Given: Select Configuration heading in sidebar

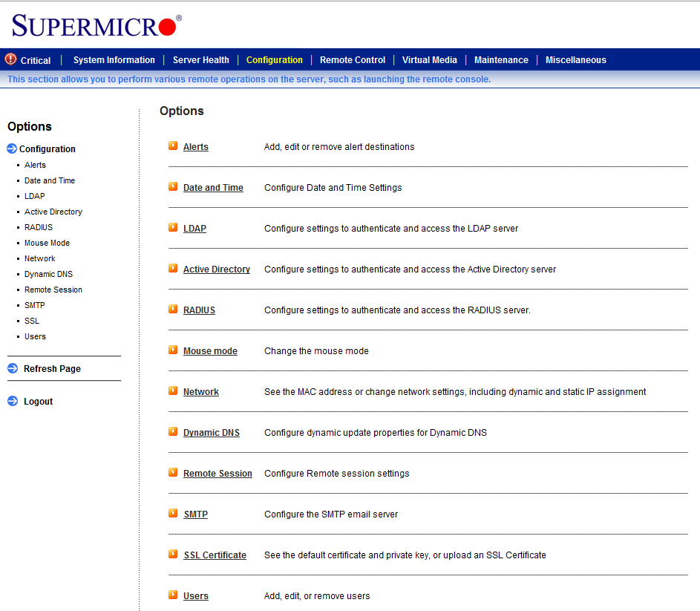Looking at the screenshot, I should 48,149.
